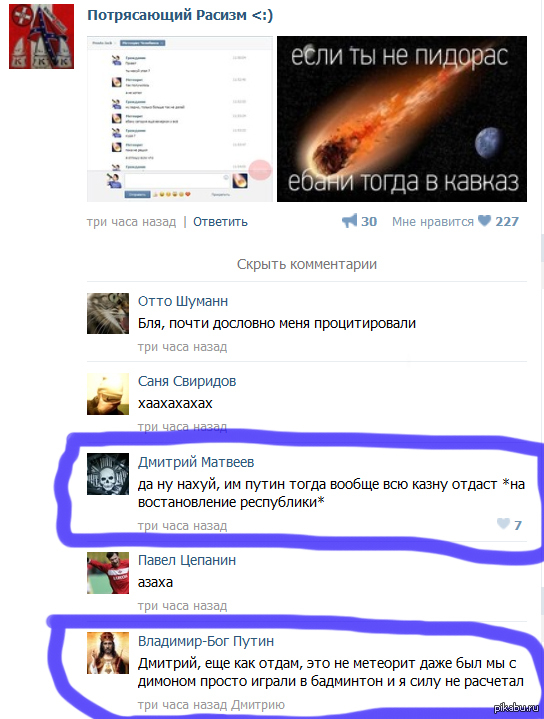The height and width of the screenshot is (719, 544).
Task: Click Мне нравится label on post
Action: coord(433,222)
